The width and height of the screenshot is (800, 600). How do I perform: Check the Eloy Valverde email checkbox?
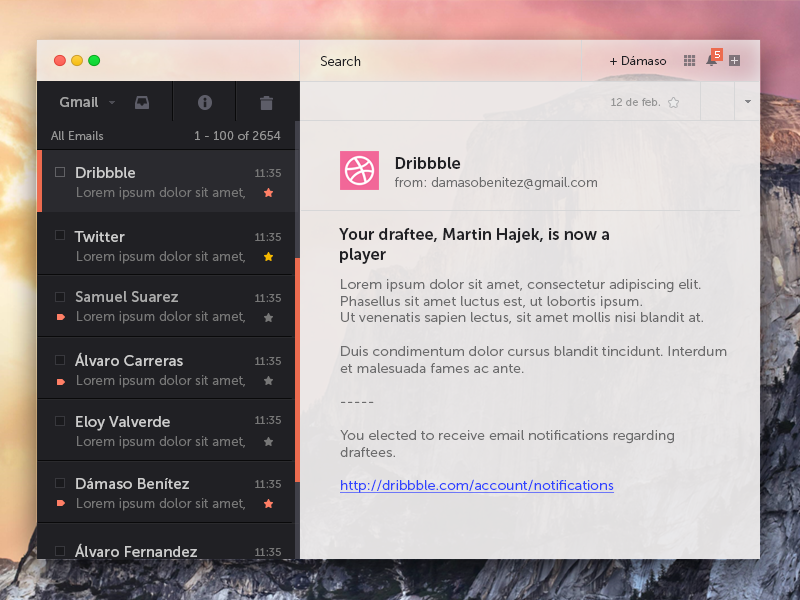pyautogui.click(x=60, y=421)
